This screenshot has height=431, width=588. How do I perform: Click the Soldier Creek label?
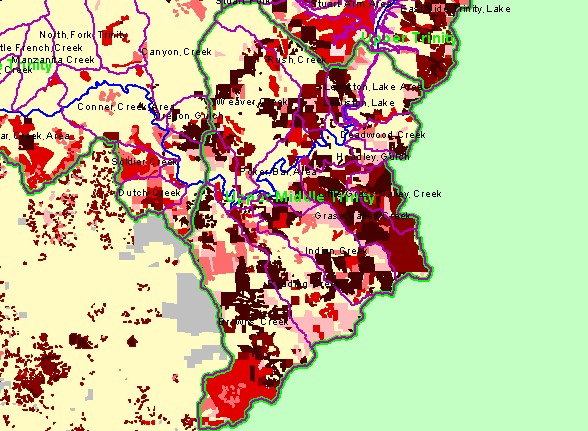145,162
